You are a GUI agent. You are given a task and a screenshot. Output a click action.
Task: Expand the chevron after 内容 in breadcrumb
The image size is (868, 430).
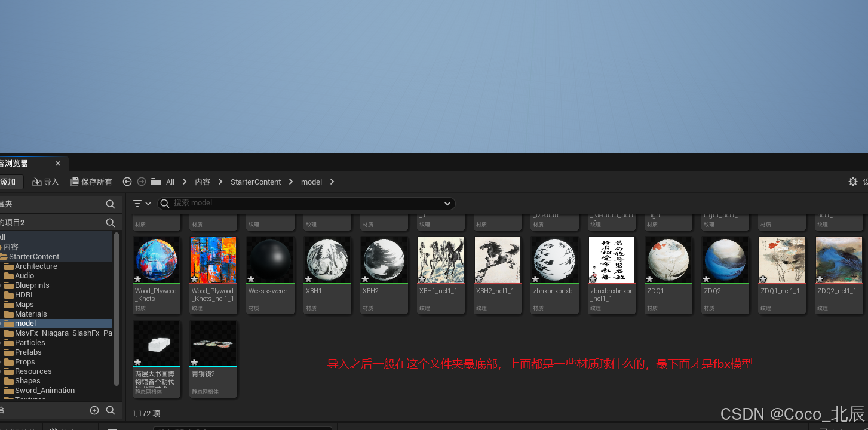click(x=220, y=182)
